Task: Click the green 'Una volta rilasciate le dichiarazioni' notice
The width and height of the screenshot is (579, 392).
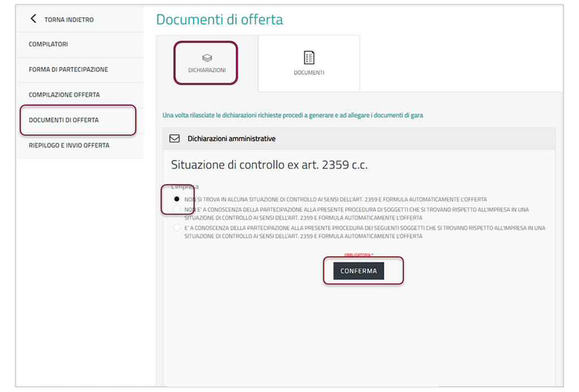Action: pyautogui.click(x=292, y=115)
